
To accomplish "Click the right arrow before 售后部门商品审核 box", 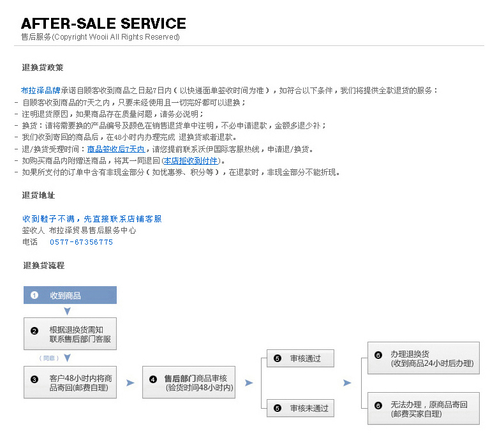I will click(130, 383).
